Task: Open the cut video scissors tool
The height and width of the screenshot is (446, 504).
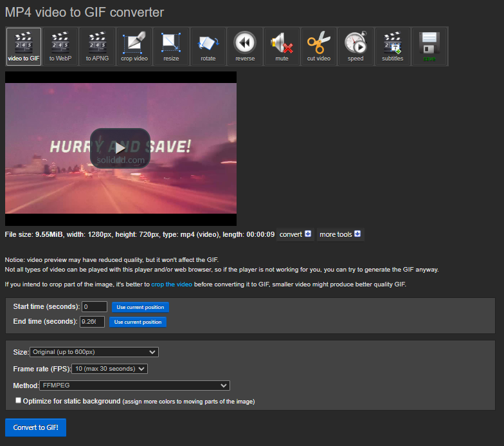Action: pyautogui.click(x=319, y=46)
